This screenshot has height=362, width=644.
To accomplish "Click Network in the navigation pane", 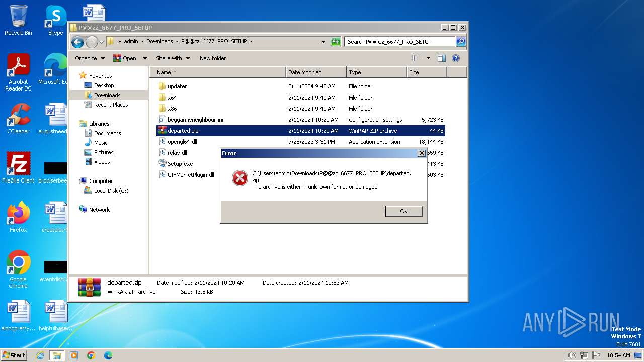I will (99, 210).
